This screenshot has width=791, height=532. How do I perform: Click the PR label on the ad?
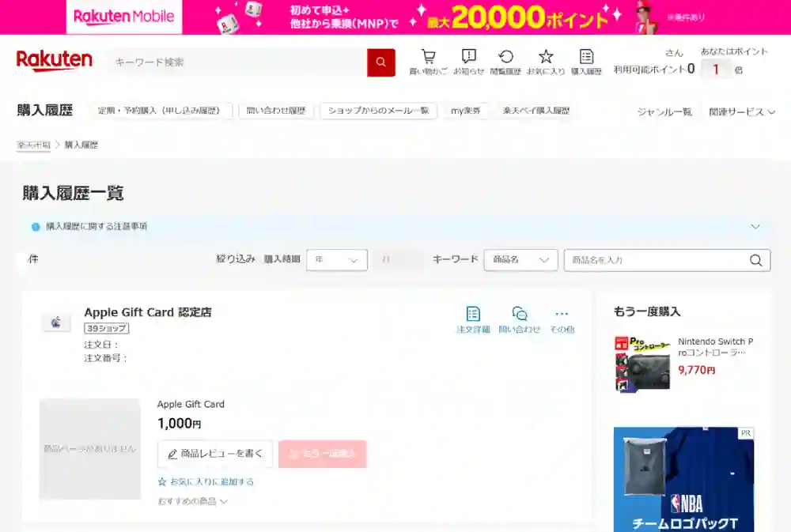tap(746, 433)
